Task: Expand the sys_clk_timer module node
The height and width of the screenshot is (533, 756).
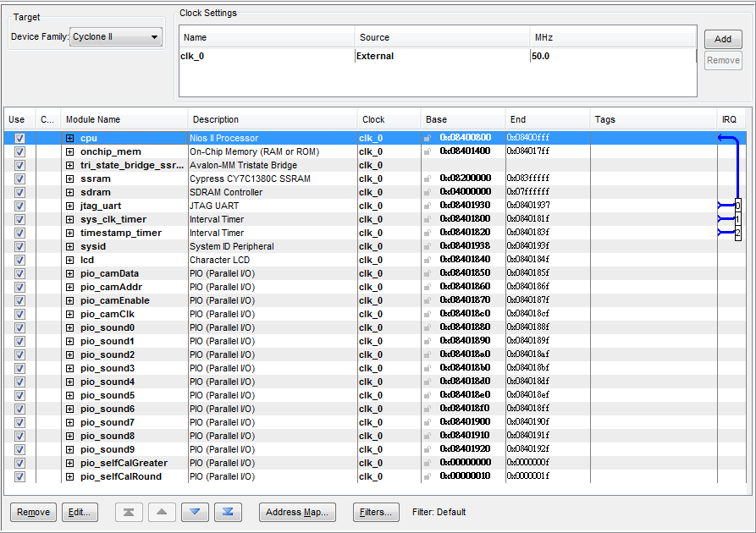Action: pos(70,219)
